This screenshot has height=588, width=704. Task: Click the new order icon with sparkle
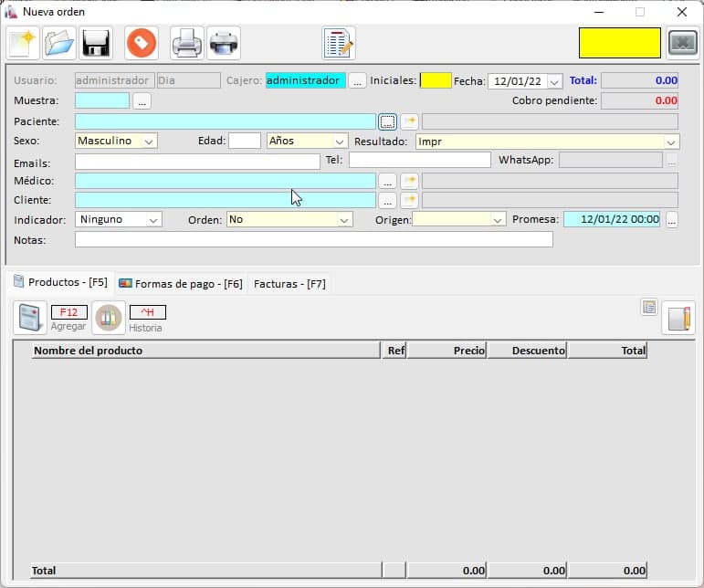pyautogui.click(x=23, y=43)
